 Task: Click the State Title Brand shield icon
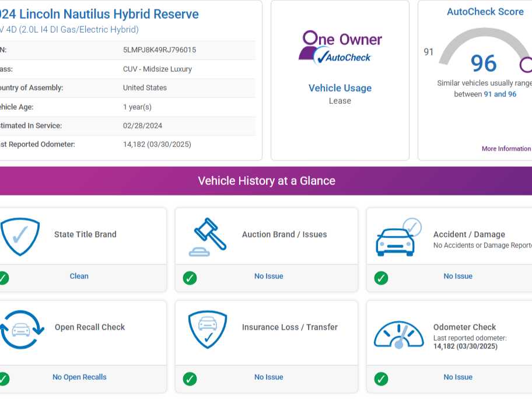[x=20, y=236]
